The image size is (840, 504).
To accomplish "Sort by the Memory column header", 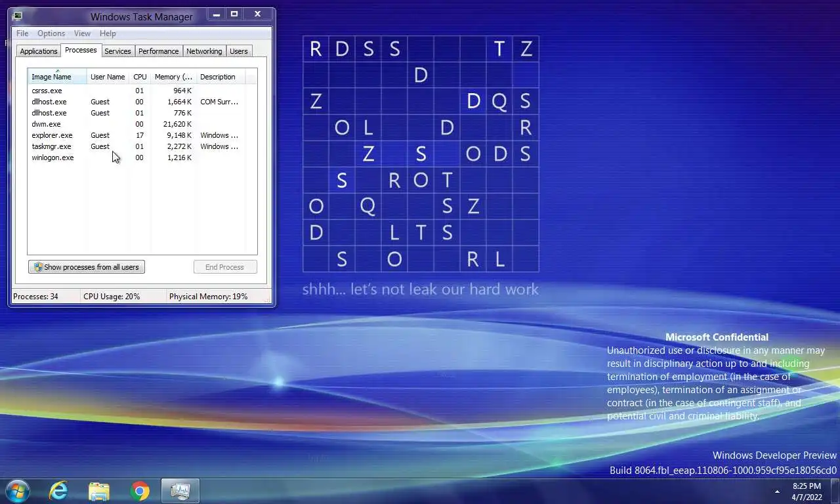I will click(x=173, y=77).
